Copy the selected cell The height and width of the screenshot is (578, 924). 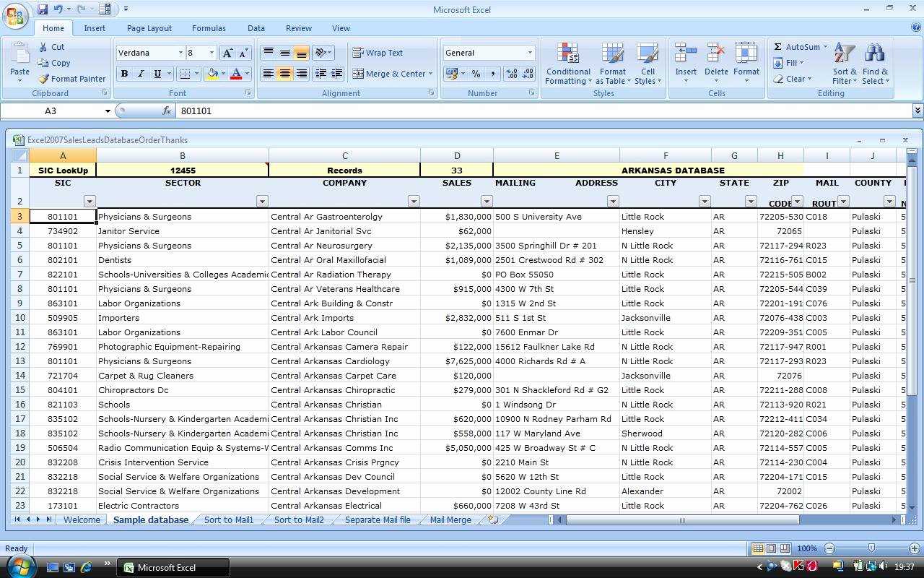54,63
